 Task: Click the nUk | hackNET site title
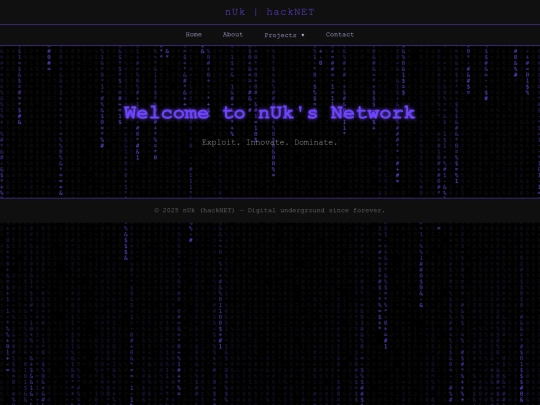(270, 12)
